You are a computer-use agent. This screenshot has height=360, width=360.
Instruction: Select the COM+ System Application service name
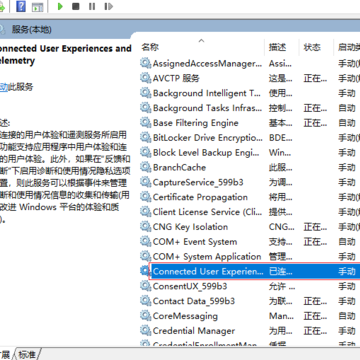(x=207, y=257)
